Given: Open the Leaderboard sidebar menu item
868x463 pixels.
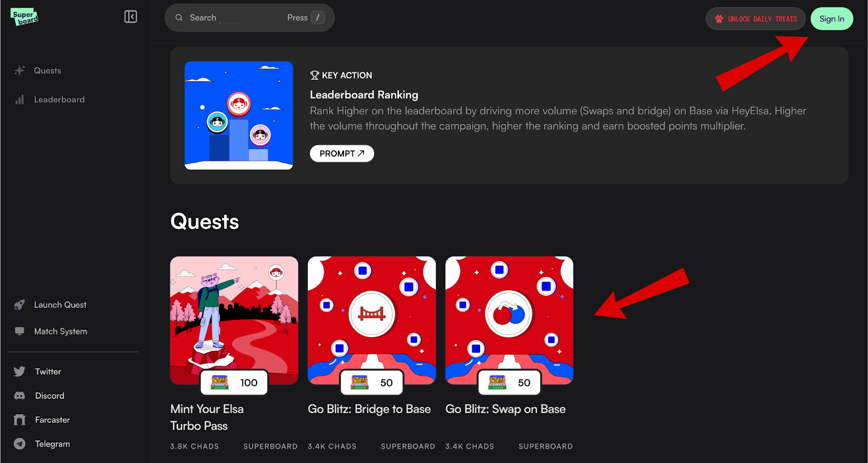Looking at the screenshot, I should click(x=59, y=100).
